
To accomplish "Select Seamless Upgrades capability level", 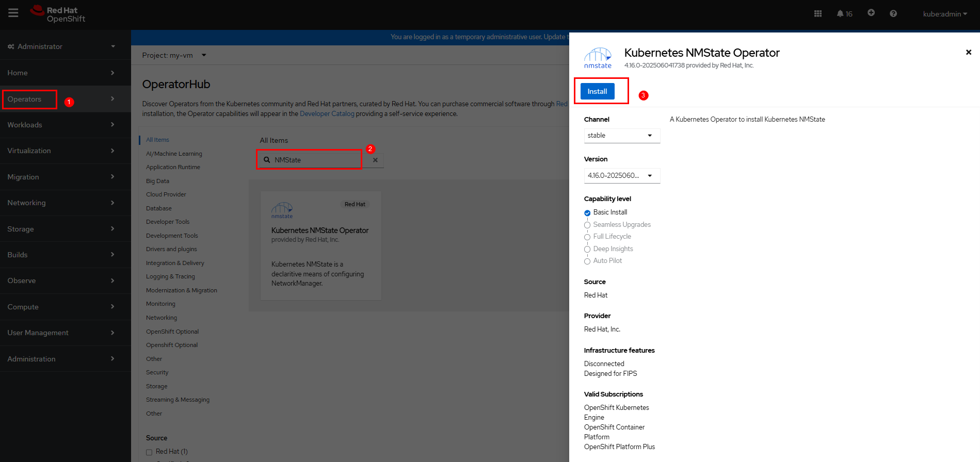I will pyautogui.click(x=587, y=225).
